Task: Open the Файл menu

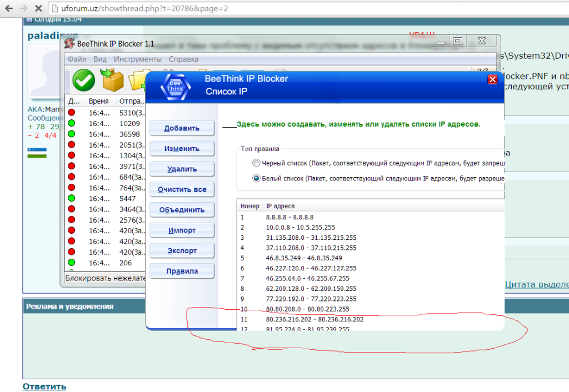Action: 77,59
